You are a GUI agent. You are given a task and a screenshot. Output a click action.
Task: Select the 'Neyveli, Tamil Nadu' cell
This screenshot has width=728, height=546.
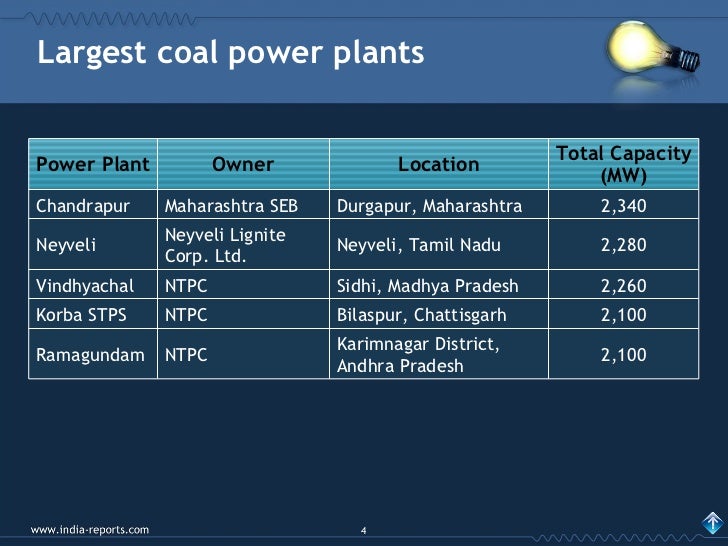(x=439, y=244)
